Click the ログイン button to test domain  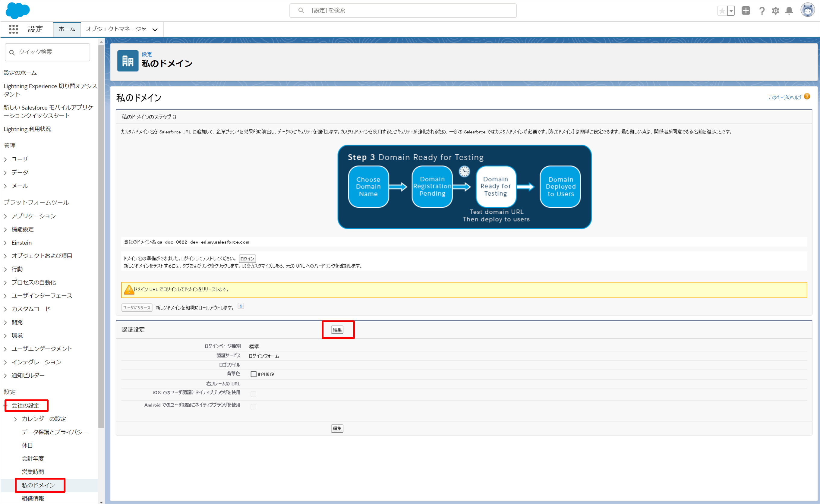pos(247,259)
